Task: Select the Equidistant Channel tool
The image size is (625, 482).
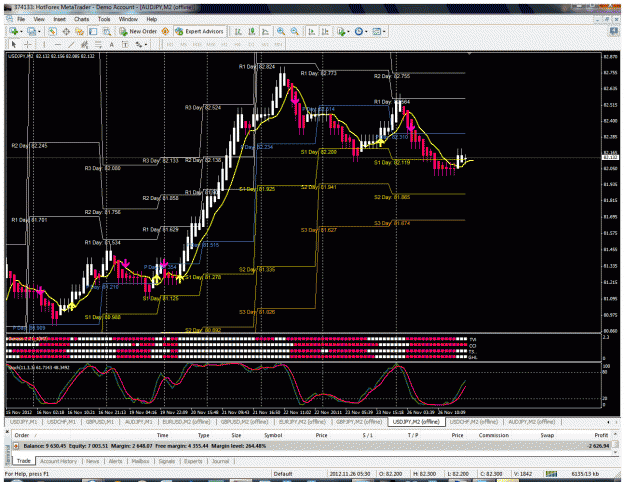Action: (85, 44)
